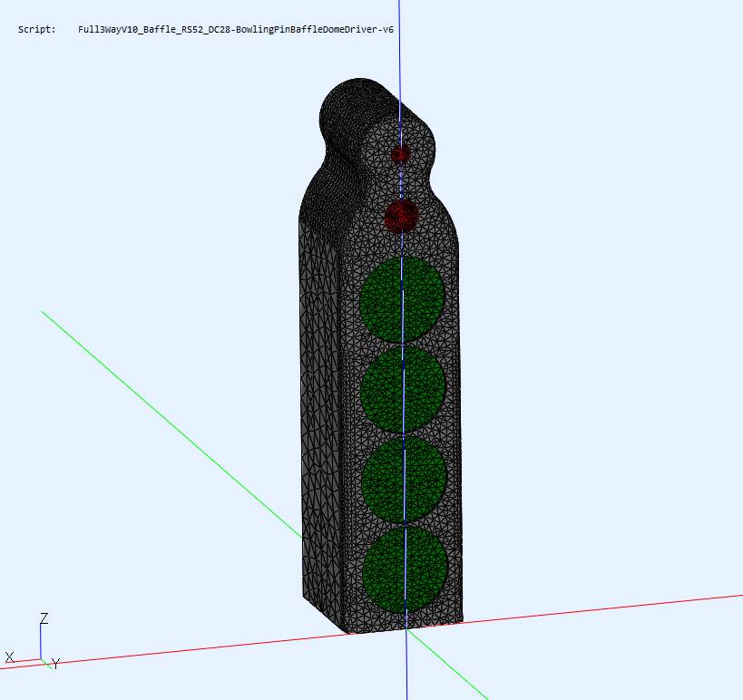
Task: Click the Z axis label on orientation triad
Action: (x=44, y=618)
